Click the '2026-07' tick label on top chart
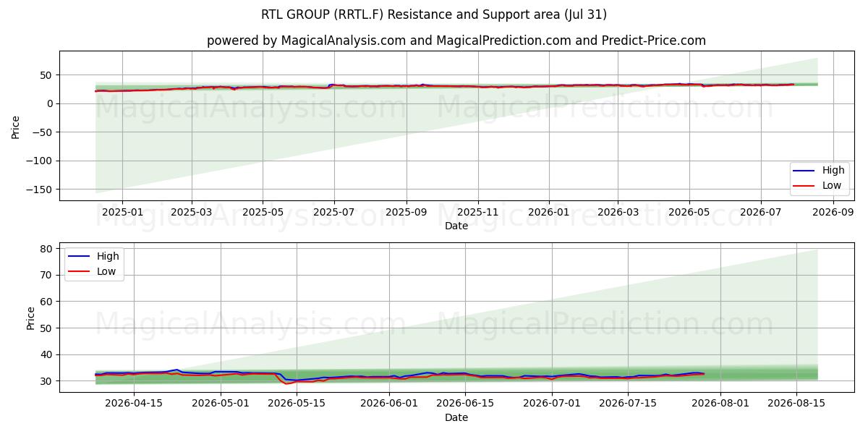The image size is (868, 434). [760, 211]
